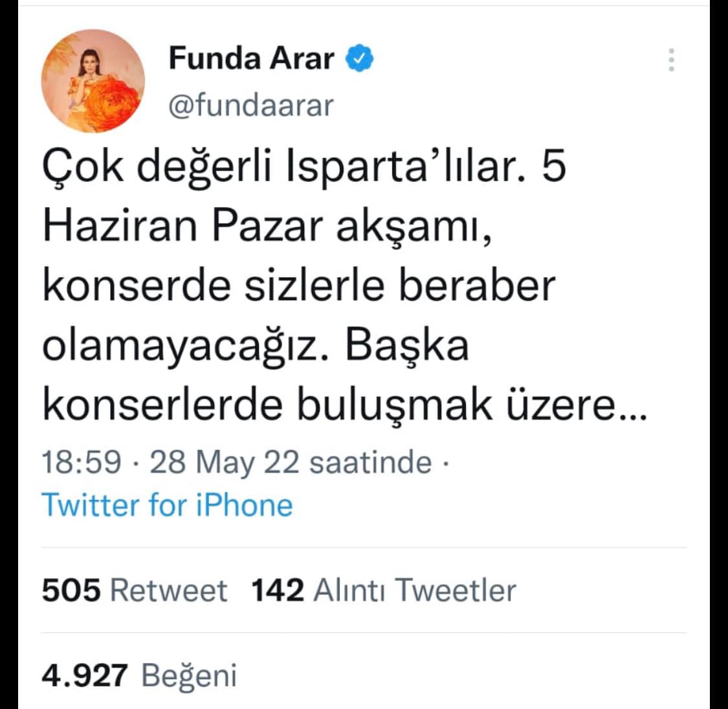Click the 28 May 22 date
This screenshot has height=709, width=728.
tap(225, 462)
